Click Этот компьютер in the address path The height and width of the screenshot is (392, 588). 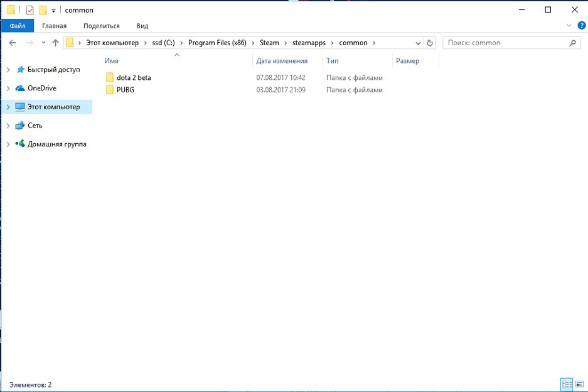pos(112,43)
